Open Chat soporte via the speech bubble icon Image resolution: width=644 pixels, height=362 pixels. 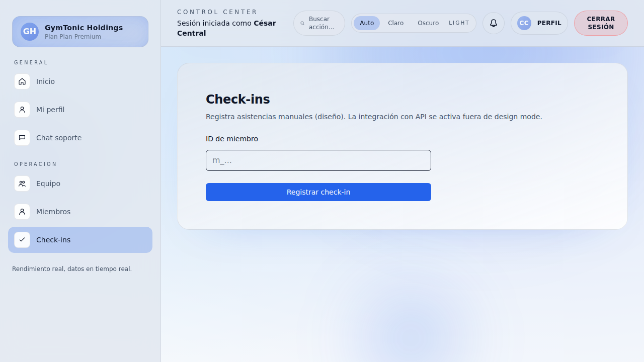[22, 137]
